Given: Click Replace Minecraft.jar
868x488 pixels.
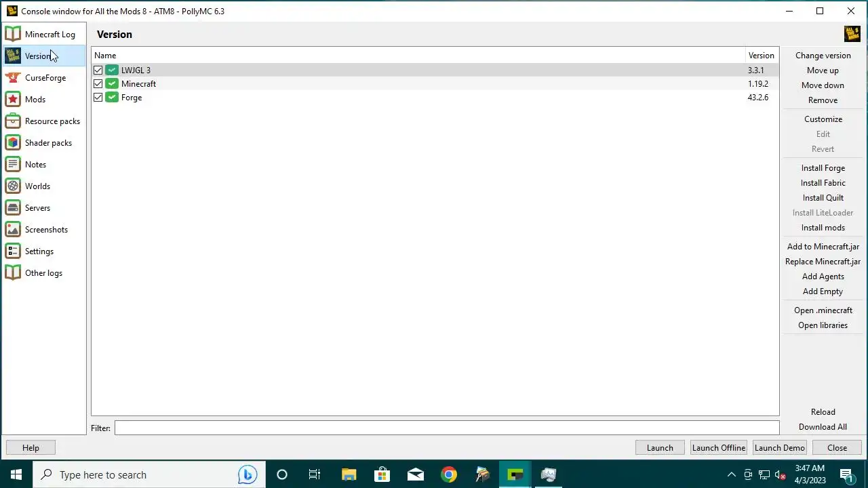Looking at the screenshot, I should (823, 262).
